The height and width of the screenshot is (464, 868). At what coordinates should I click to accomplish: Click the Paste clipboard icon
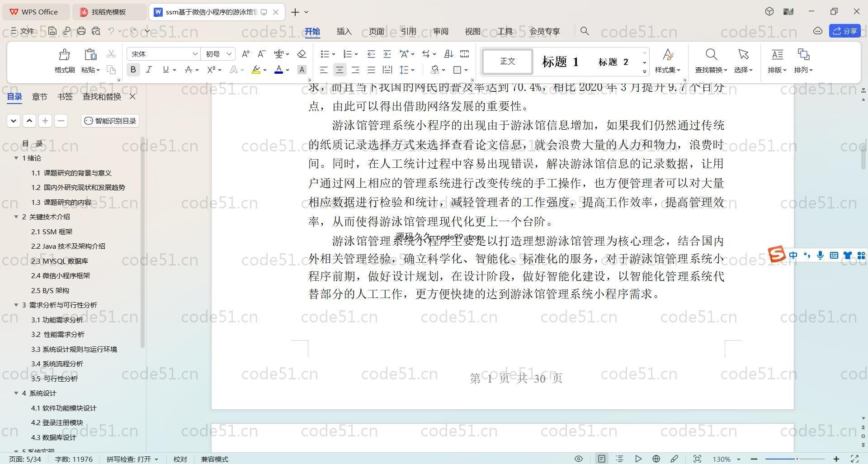coord(90,55)
